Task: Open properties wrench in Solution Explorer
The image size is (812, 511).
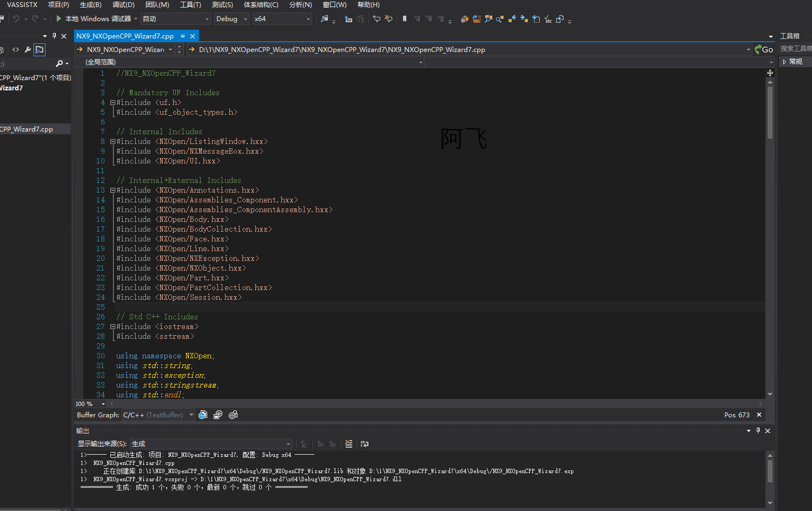Action: [x=28, y=50]
